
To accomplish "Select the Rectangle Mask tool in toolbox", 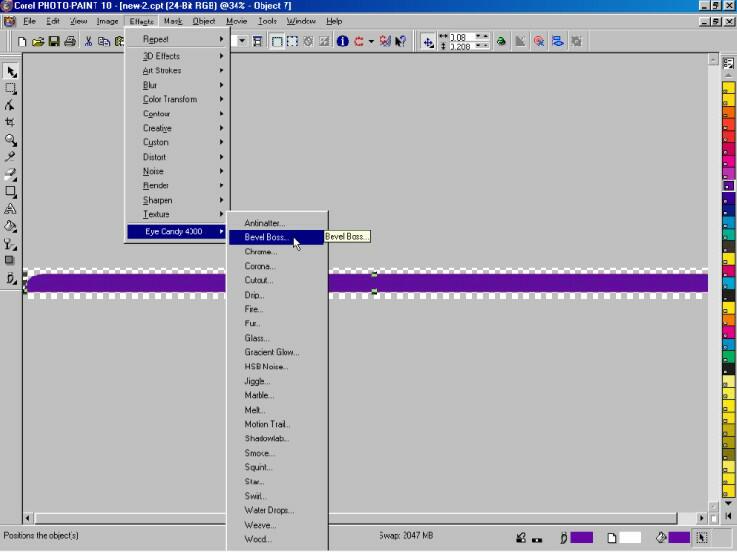I will tap(11, 89).
